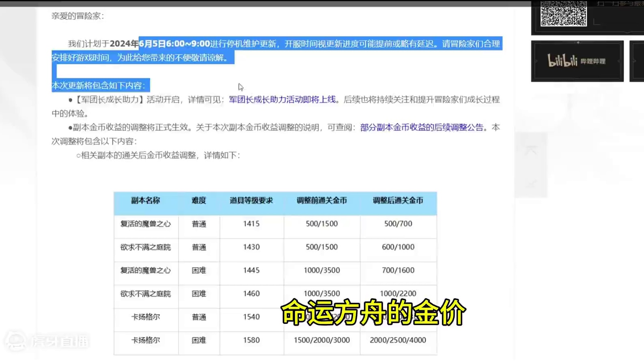Click 欲求不满之庭院 in the 1430 row

[146, 247]
